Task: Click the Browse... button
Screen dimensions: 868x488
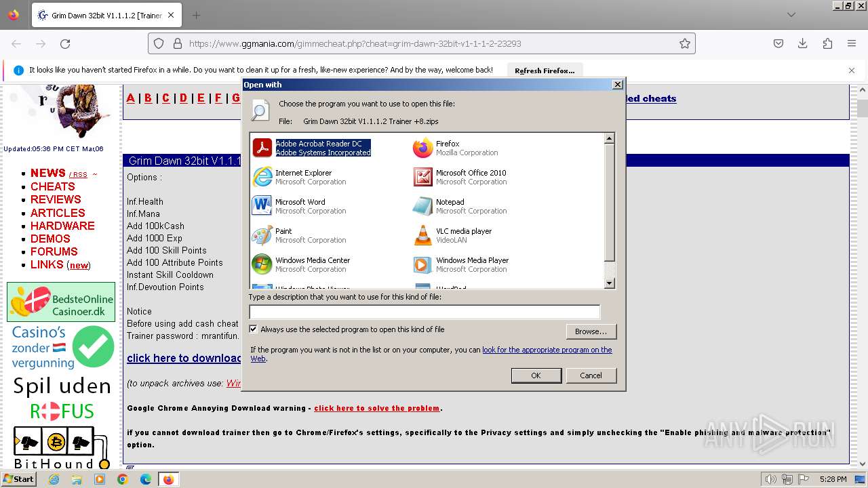Action: [591, 331]
